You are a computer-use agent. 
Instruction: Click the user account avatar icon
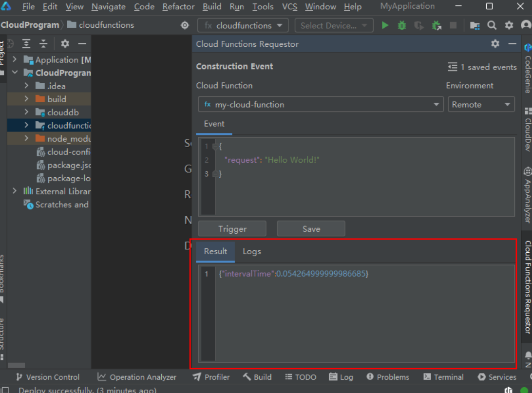[526, 25]
